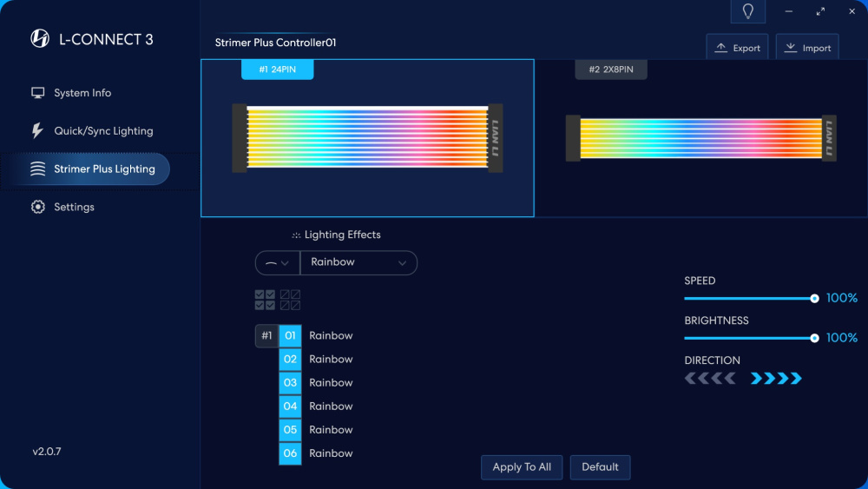The height and width of the screenshot is (489, 868).
Task: Click the Strimer Plus wave icon
Action: [x=37, y=169]
